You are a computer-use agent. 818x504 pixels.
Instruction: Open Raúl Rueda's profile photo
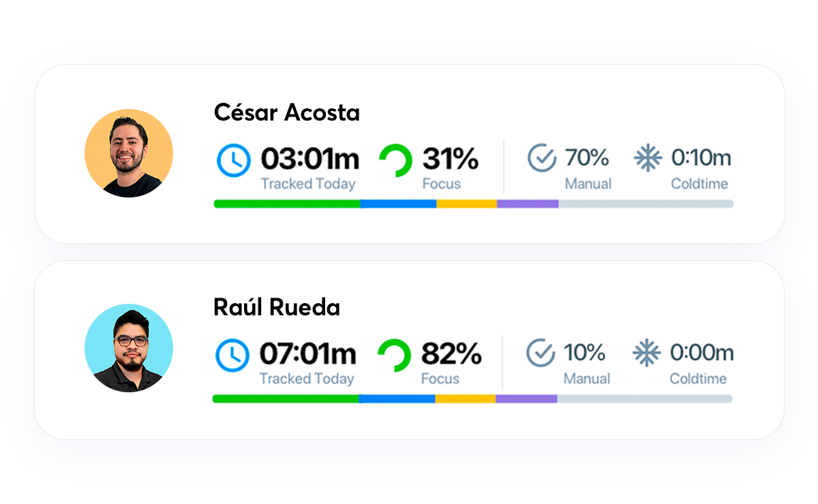129,348
